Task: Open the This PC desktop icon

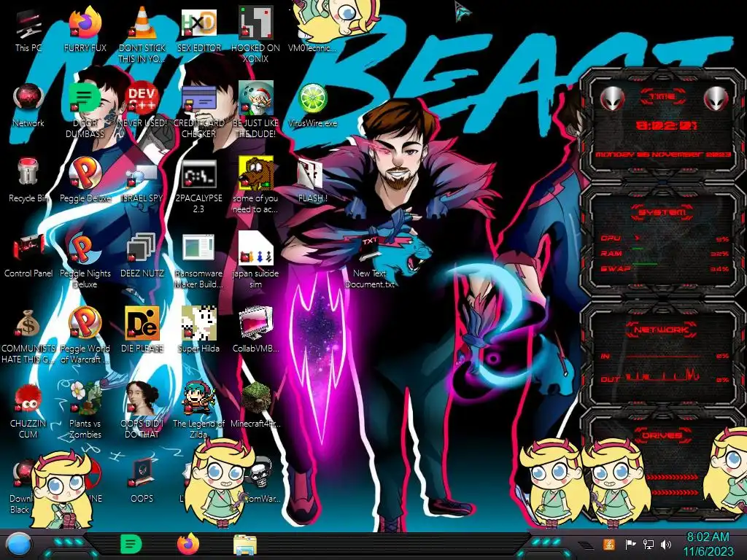Action: click(x=28, y=31)
